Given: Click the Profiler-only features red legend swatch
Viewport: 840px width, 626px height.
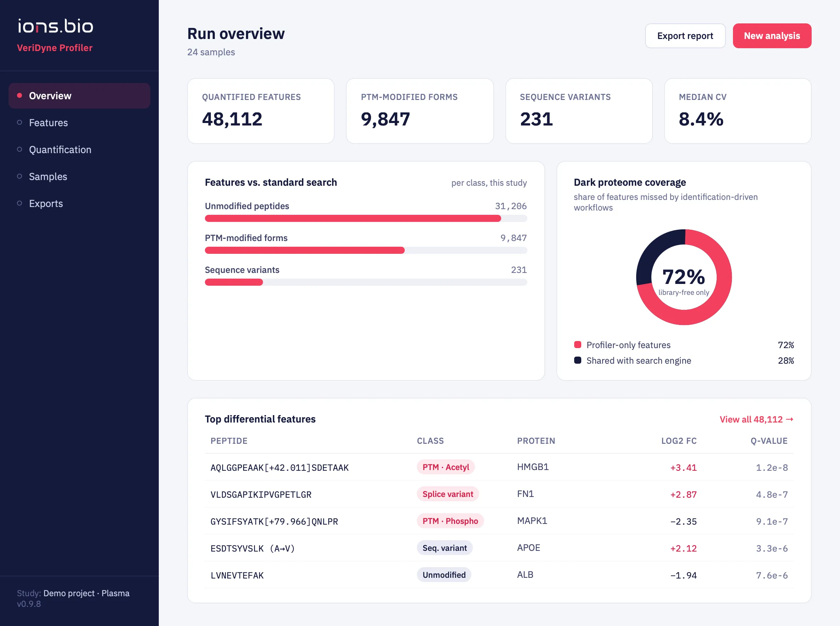Looking at the screenshot, I should pos(577,345).
